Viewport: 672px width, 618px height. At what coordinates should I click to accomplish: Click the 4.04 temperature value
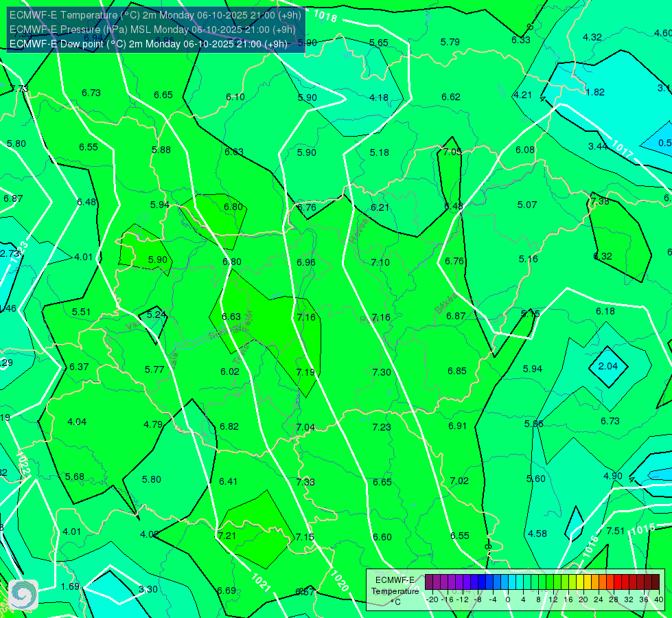pos(77,422)
